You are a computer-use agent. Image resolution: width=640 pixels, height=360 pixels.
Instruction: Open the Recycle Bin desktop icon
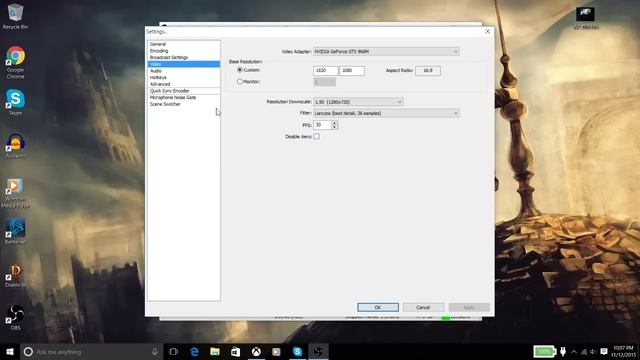[x=16, y=16]
